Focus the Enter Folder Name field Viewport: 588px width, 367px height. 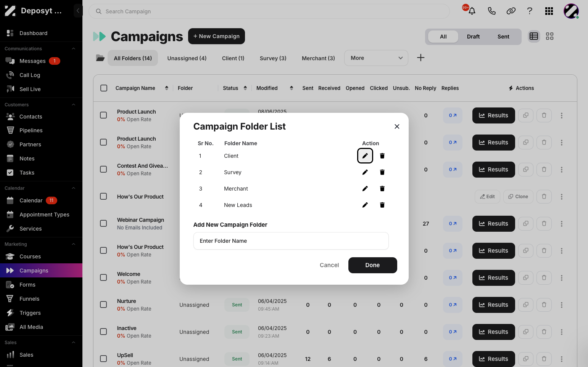[x=291, y=241]
